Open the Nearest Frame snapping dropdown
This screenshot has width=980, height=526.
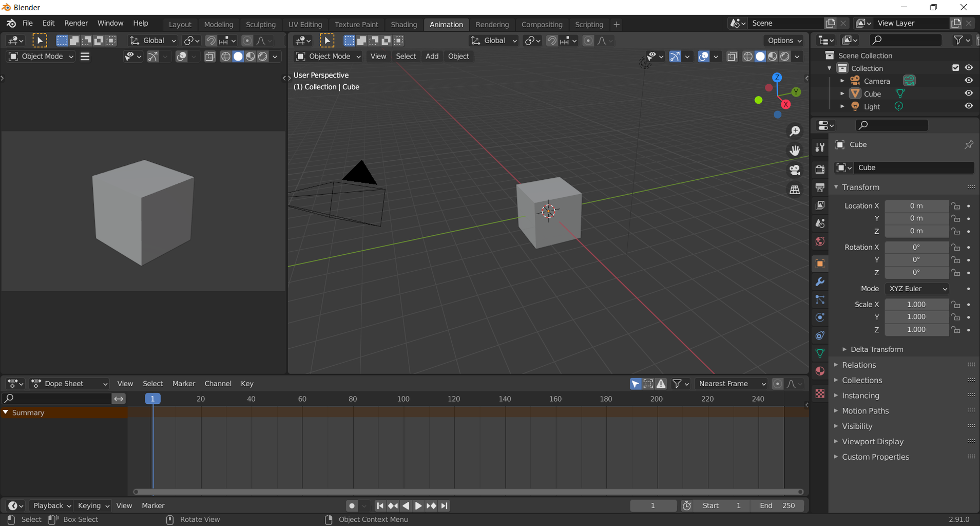pyautogui.click(x=732, y=384)
